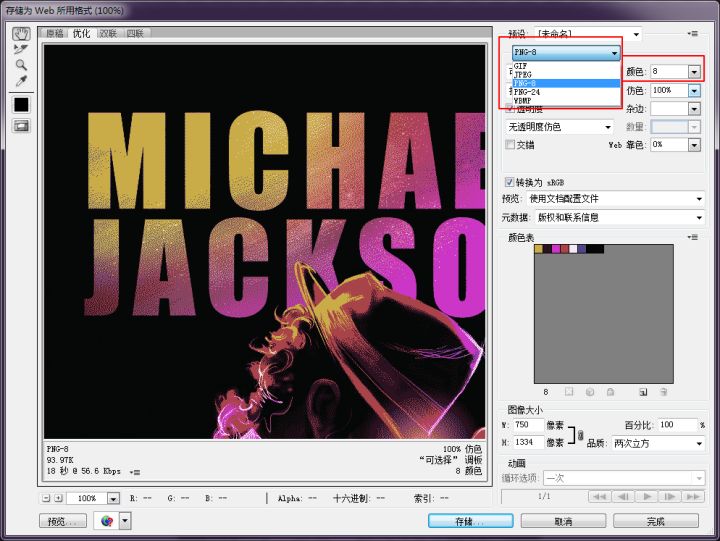Open the 预设 preset dropdown
This screenshot has width=720, height=541.
[588, 34]
